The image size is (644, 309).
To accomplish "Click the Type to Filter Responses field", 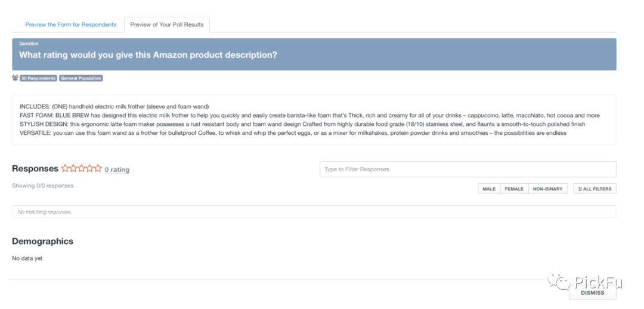I will 468,169.
